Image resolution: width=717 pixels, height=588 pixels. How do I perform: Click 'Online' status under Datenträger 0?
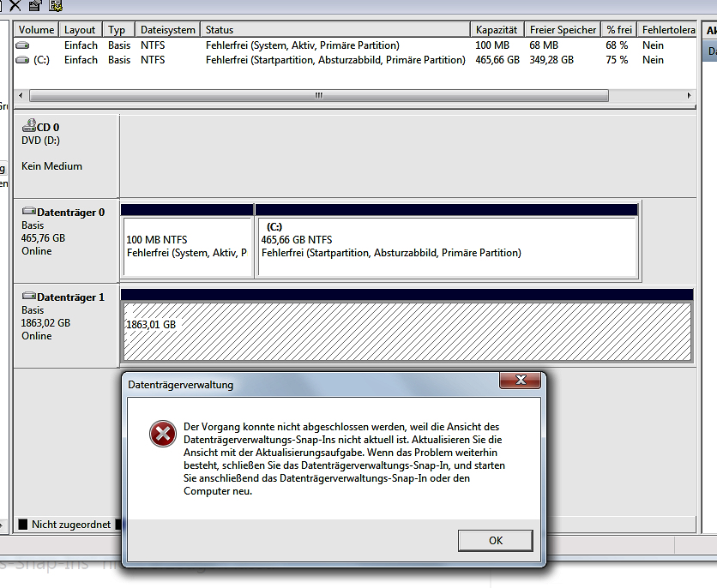(37, 251)
